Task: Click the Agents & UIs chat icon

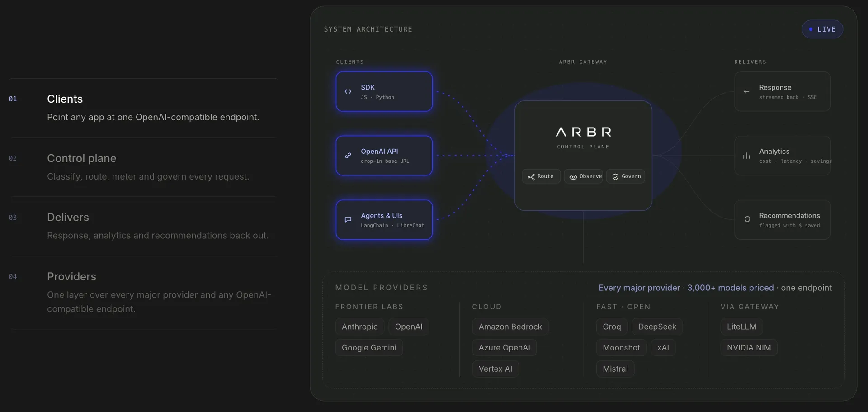Action: 348,220
